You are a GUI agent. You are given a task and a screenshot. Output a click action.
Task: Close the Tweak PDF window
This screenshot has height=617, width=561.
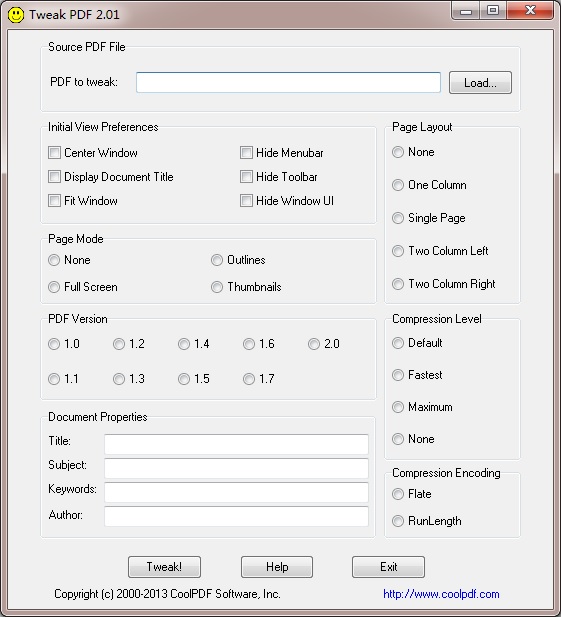[x=530, y=11]
